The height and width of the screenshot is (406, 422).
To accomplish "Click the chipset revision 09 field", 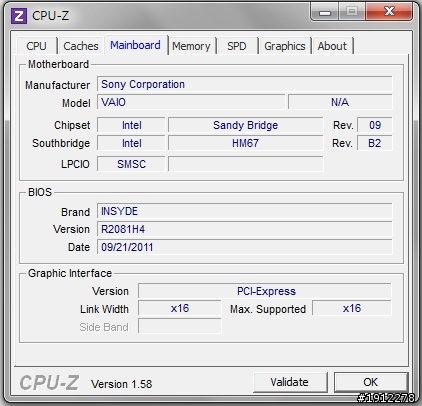I will 375,125.
